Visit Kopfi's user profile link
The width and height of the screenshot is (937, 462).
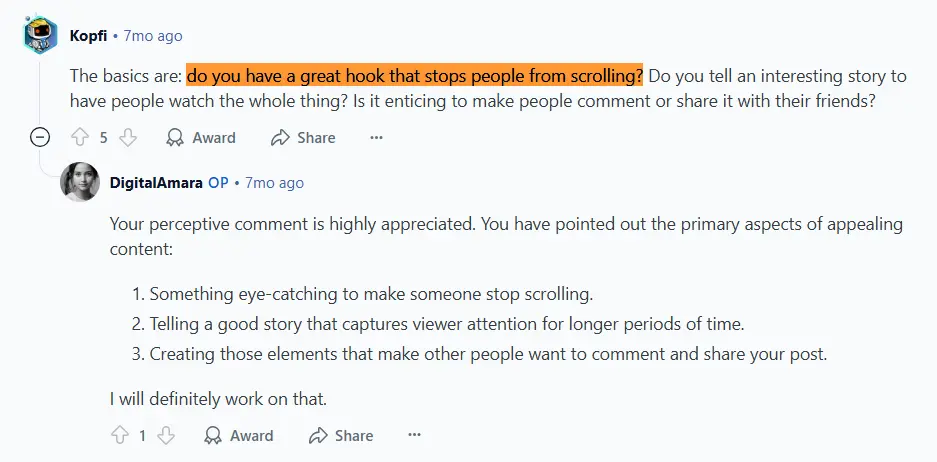click(88, 36)
